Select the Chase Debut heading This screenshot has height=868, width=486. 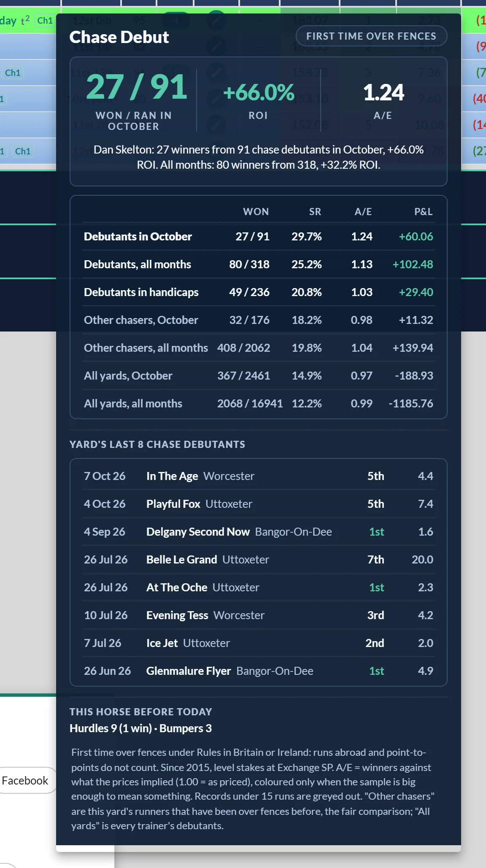[x=119, y=37]
